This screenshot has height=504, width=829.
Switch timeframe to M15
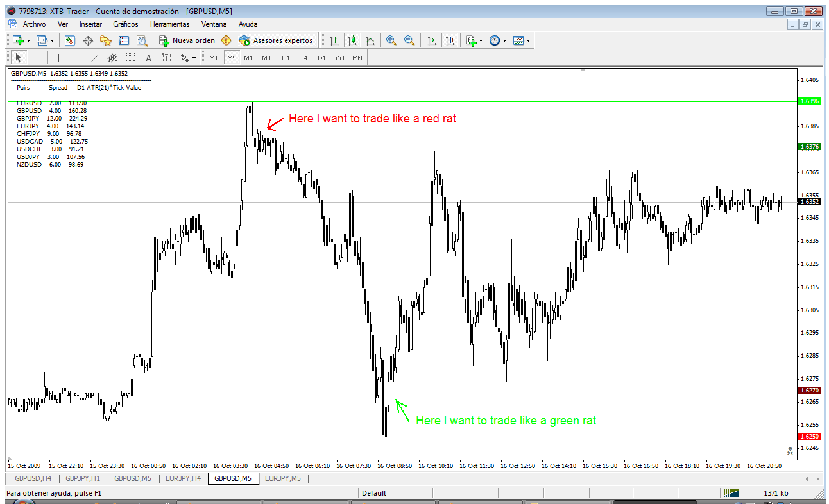click(x=250, y=58)
